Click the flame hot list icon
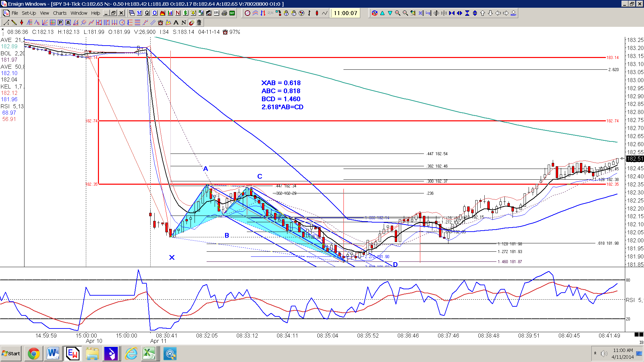644x362 pixels. click(x=163, y=13)
